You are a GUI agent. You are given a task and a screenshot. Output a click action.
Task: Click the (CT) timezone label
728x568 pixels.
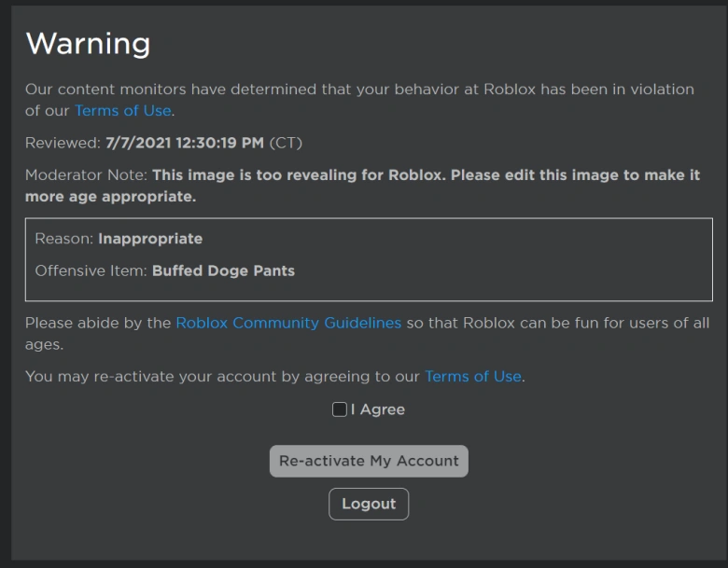click(286, 143)
